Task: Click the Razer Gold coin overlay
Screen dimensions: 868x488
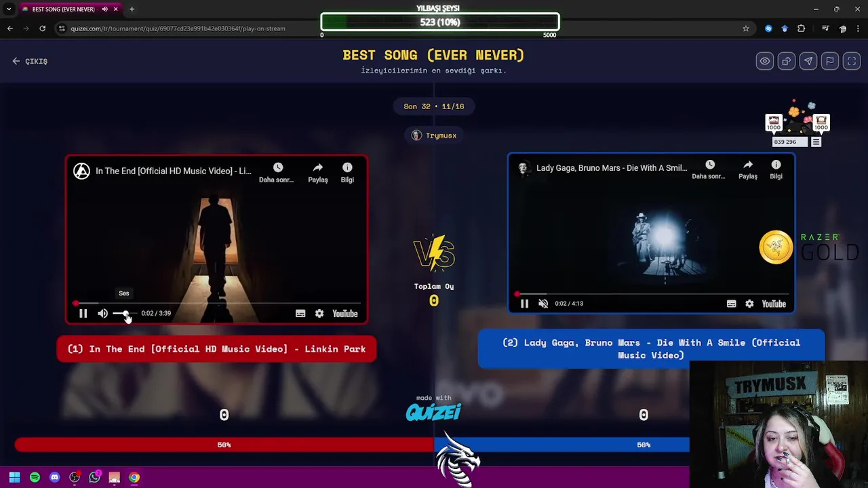Action: pyautogui.click(x=776, y=247)
